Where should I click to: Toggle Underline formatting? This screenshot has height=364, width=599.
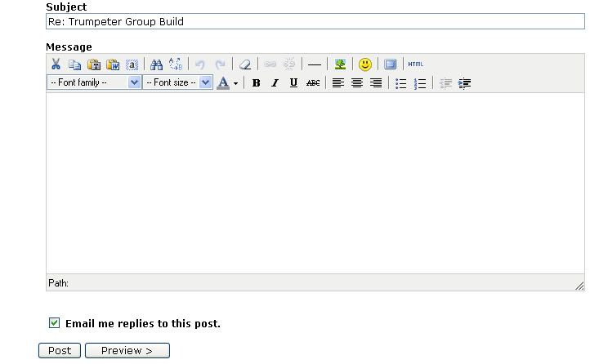click(293, 82)
